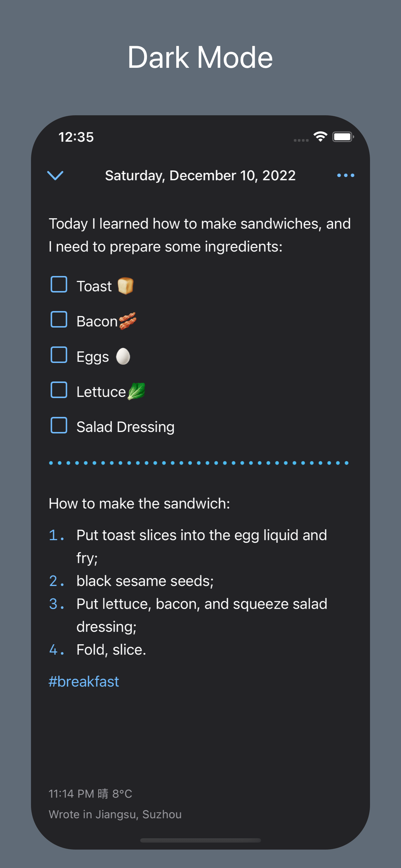Check the Toast checkbox

pyautogui.click(x=59, y=284)
